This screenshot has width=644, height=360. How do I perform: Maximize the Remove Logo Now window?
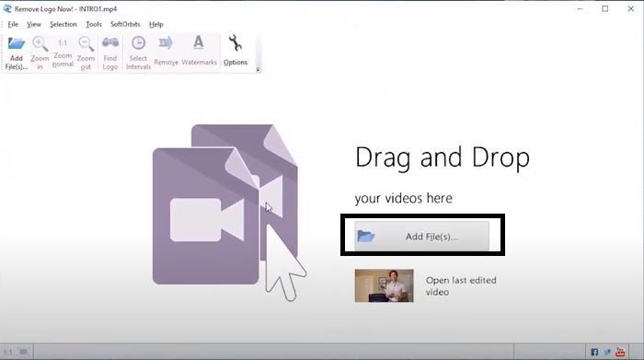tap(605, 8)
